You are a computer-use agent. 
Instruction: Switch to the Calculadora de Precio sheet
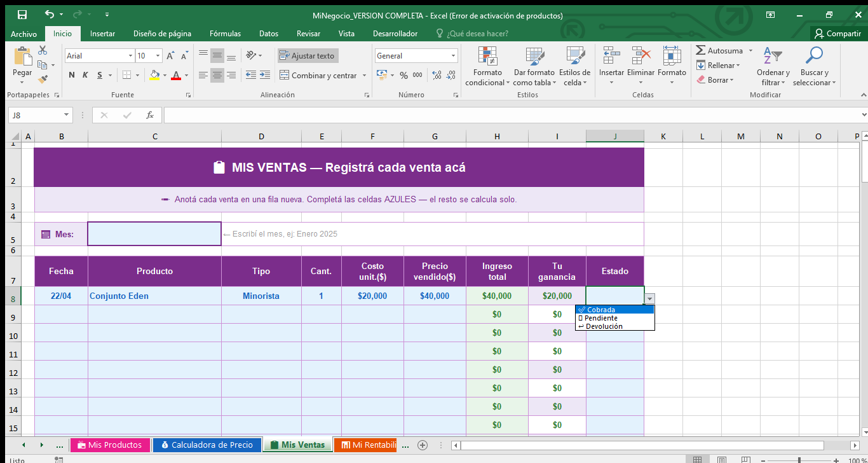tap(207, 445)
